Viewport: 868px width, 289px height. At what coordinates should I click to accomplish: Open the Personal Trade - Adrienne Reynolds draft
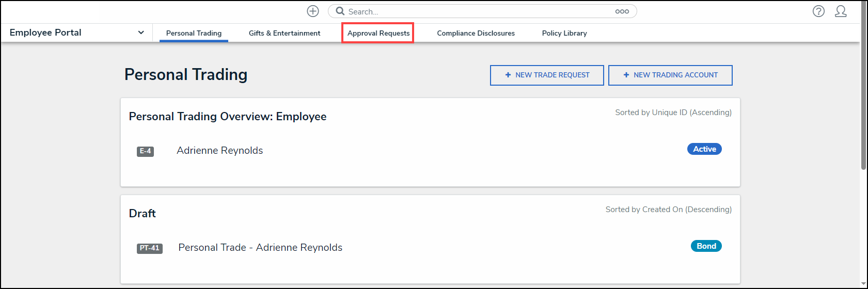(260, 248)
